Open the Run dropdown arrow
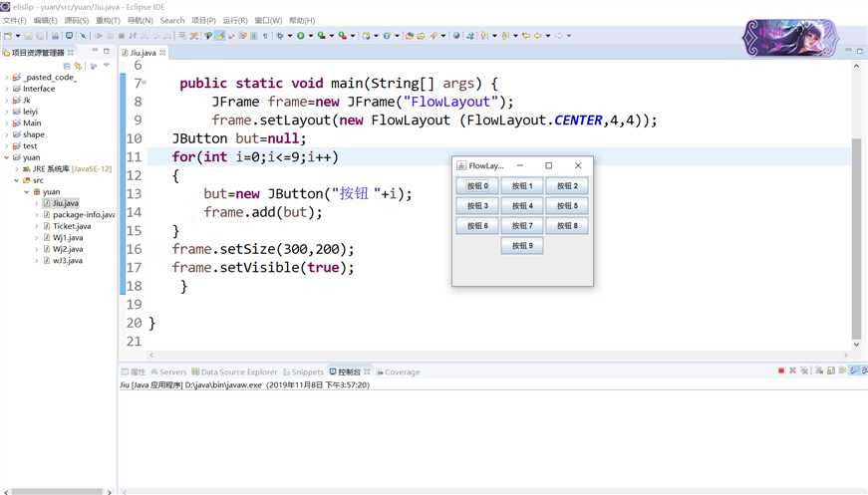Screen dimensions: 868x495 (x=311, y=36)
